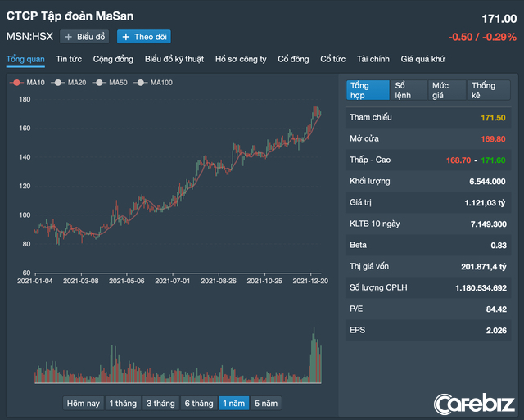
Task: Click the plus icon on Biểu đồ button
Action: coord(68,37)
